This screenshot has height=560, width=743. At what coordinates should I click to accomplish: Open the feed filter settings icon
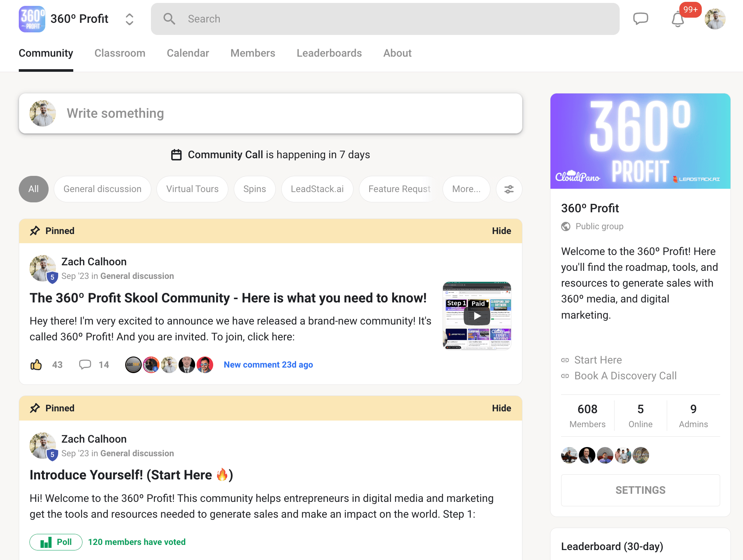pyautogui.click(x=509, y=189)
